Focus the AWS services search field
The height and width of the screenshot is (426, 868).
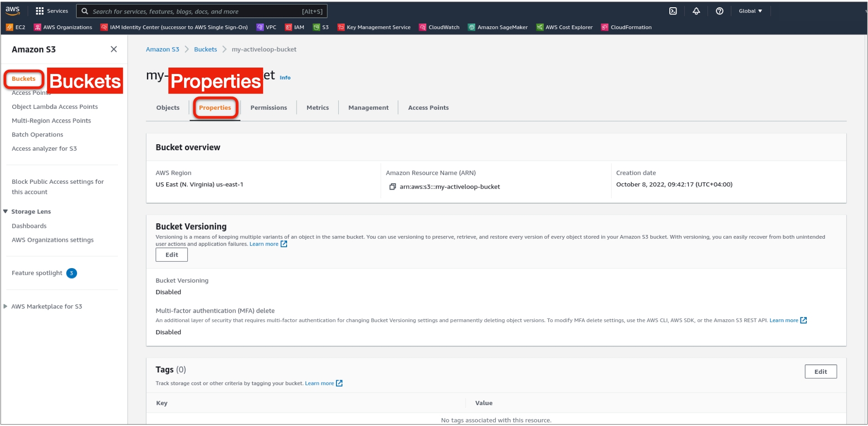[195, 11]
